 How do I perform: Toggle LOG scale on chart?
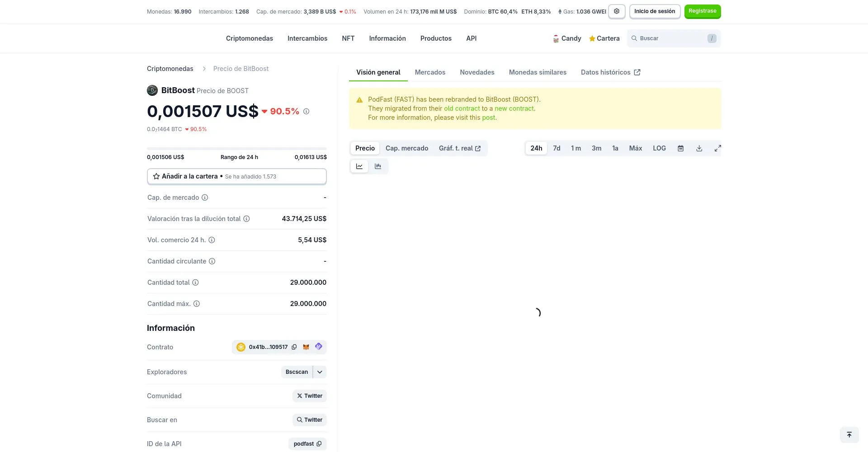click(x=659, y=148)
